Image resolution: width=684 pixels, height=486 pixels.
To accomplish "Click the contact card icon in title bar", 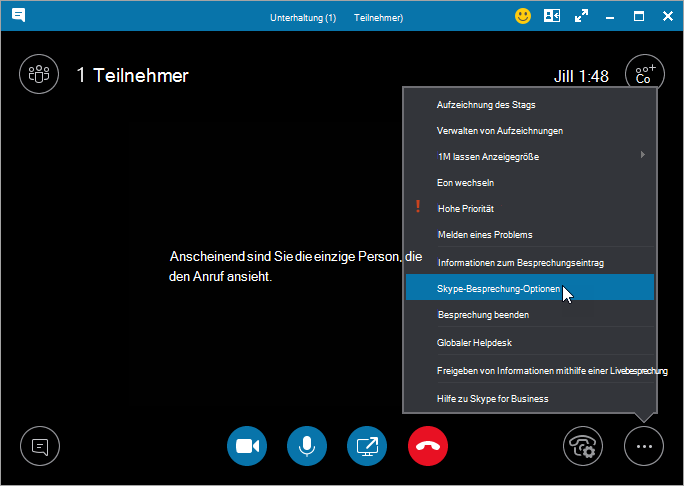I will point(552,16).
